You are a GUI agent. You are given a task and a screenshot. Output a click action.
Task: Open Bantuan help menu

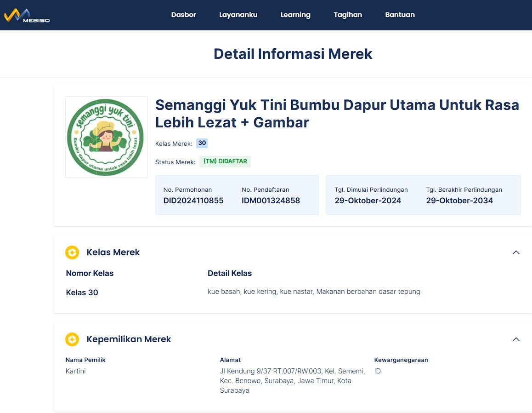[x=400, y=15]
